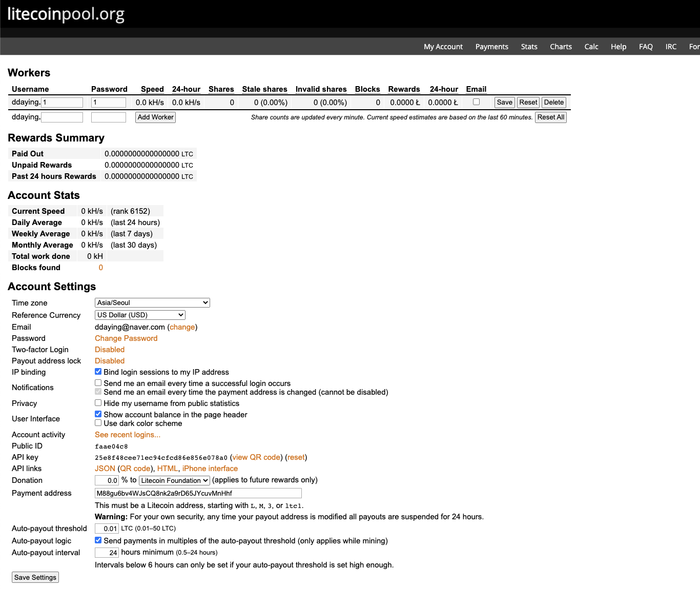
Task: Click the Reset All button
Action: (x=551, y=117)
